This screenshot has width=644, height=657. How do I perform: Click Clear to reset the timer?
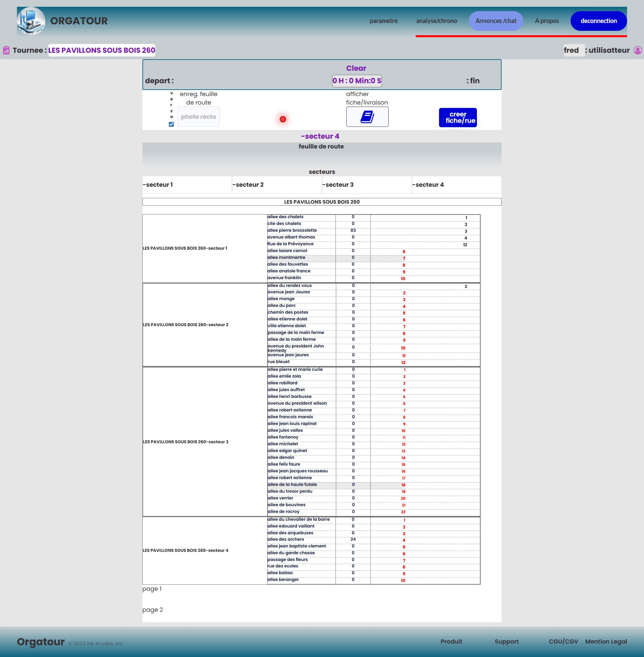pos(356,68)
